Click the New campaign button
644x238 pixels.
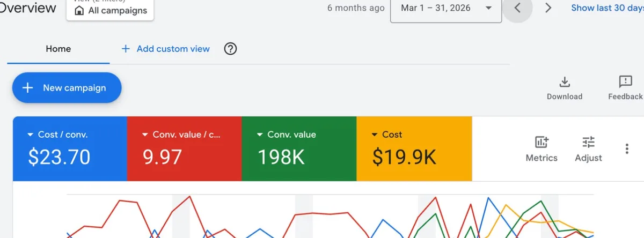tap(67, 88)
